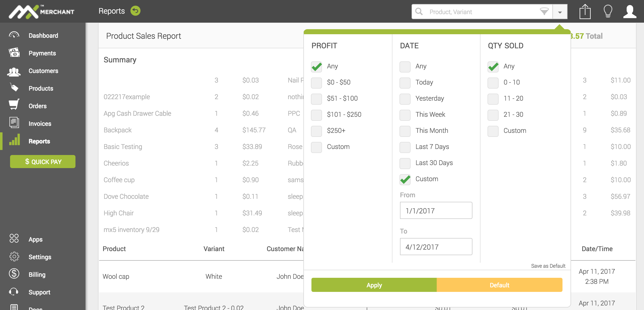
Task: Check the $51 - $100 profit checkbox
Action: click(x=316, y=99)
